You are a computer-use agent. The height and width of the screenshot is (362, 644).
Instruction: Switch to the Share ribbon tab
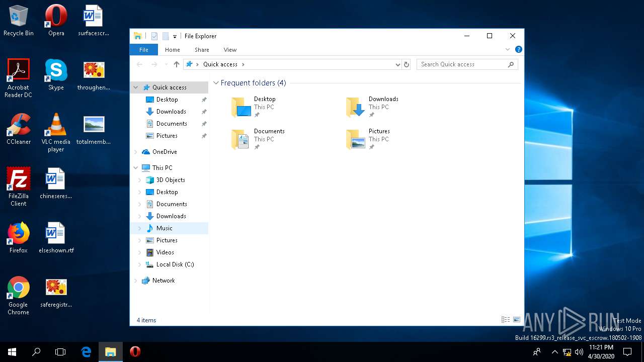tap(202, 50)
